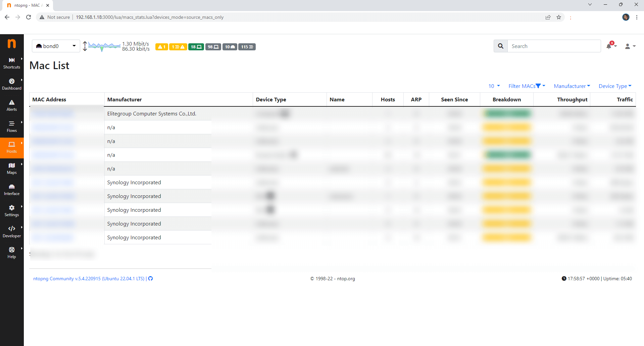This screenshot has height=346, width=644.
Task: Open the Chrome profile avatar
Action: tap(626, 17)
